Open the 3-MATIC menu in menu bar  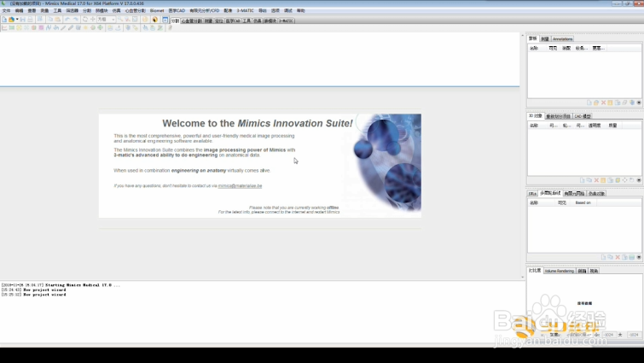[x=245, y=11]
